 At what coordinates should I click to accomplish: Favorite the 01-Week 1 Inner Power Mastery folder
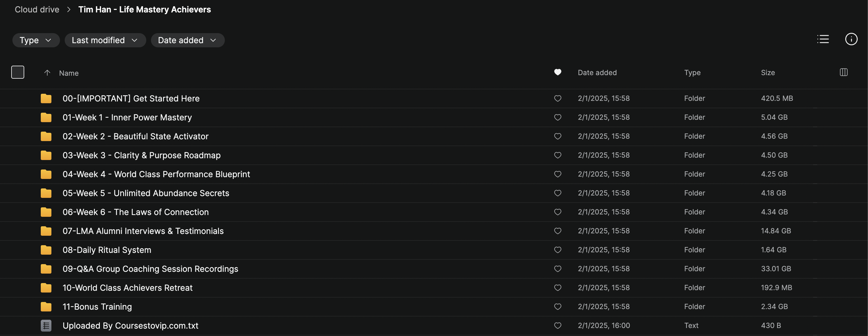(x=558, y=117)
